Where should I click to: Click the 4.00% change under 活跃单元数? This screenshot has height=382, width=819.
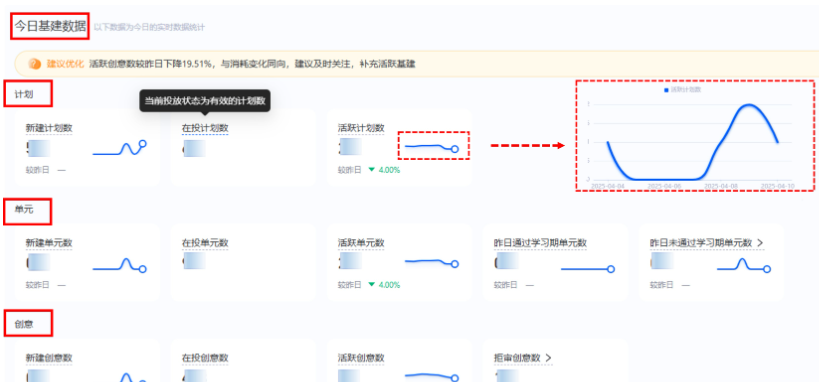pyautogui.click(x=389, y=285)
